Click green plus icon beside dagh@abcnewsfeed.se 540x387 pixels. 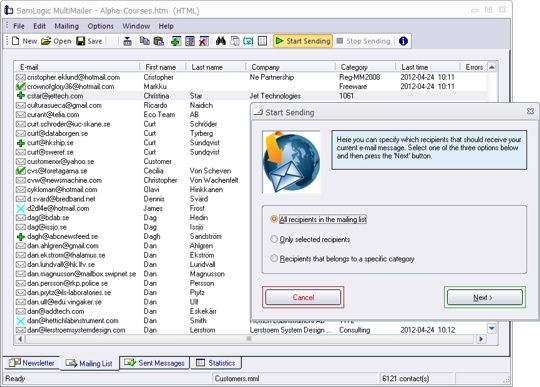(x=21, y=237)
